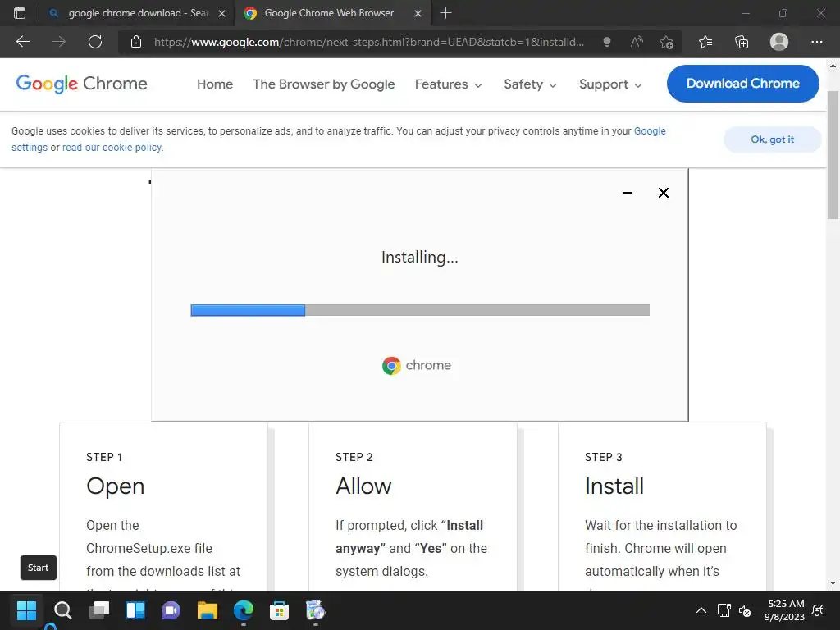
Task: Click the Edge tab actions menu icon
Action: pos(20,13)
